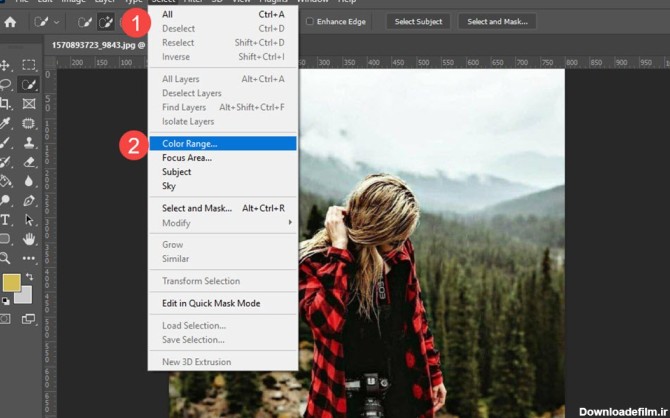The image size is (670, 418).
Task: Click the vertical ruler beside the canvas
Action: click(x=50, y=244)
